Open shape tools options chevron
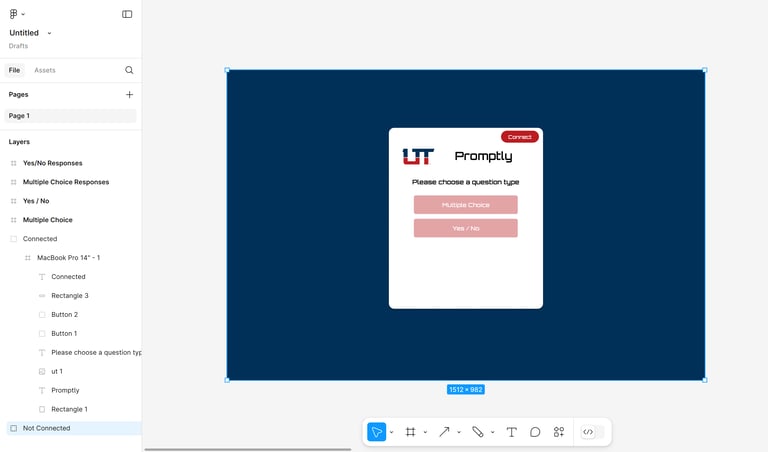 point(459,432)
